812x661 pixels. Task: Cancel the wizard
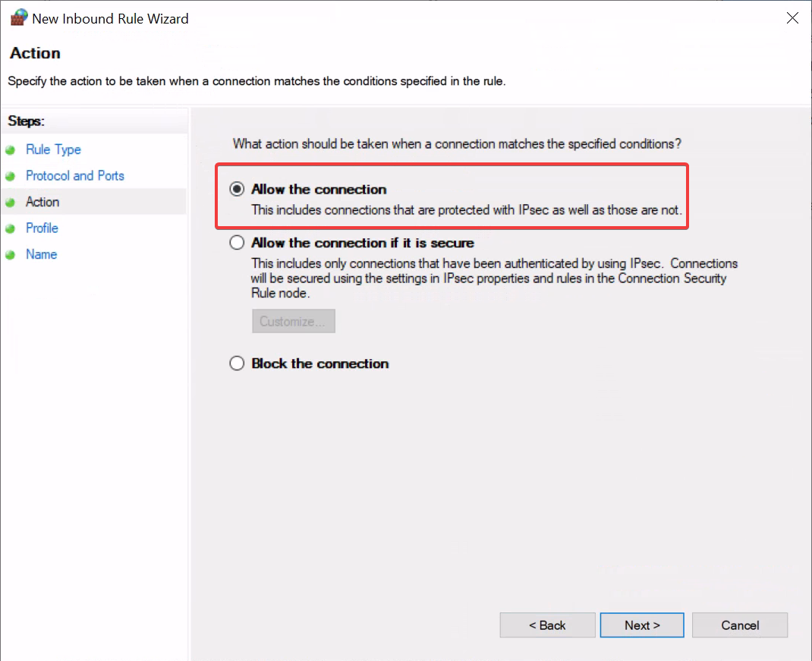click(739, 625)
